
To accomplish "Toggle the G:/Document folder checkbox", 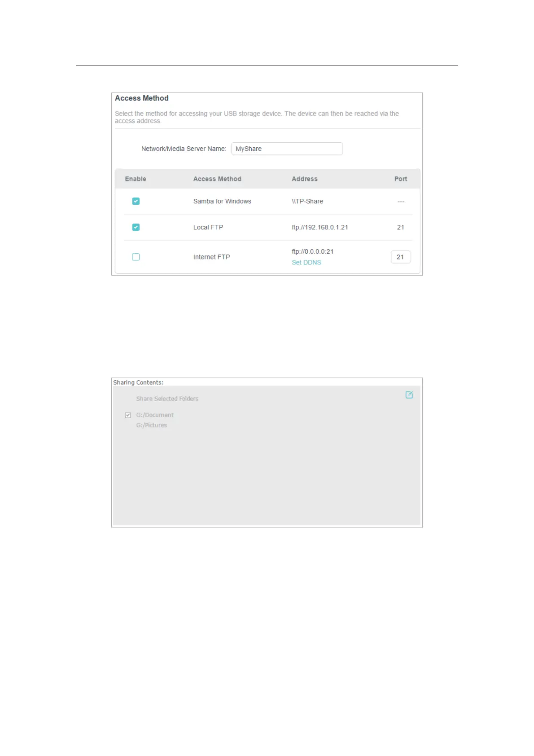I will click(x=128, y=415).
